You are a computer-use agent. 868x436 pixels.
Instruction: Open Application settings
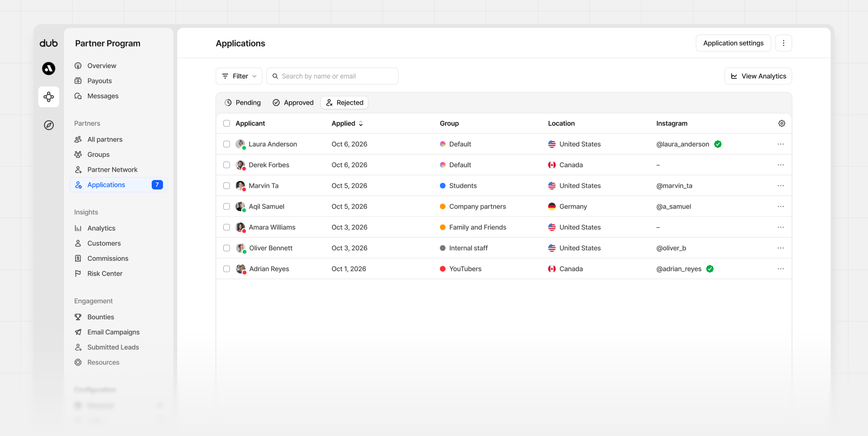pos(733,43)
